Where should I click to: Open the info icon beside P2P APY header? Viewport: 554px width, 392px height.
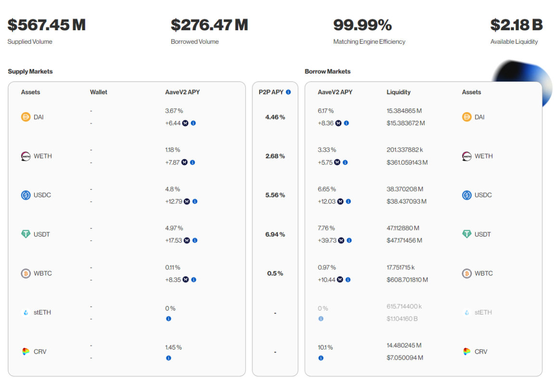[289, 92]
